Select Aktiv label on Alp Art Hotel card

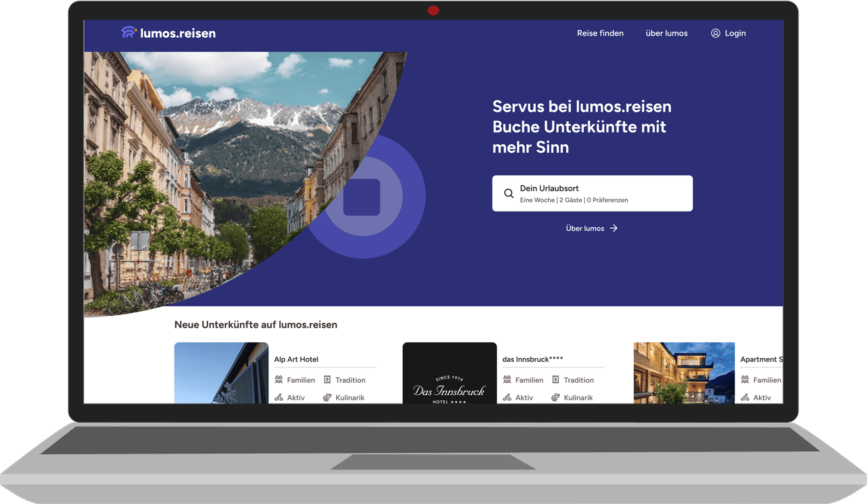point(296,397)
